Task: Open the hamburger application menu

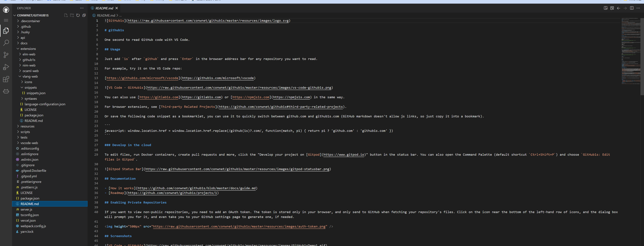Action: (x=6, y=20)
